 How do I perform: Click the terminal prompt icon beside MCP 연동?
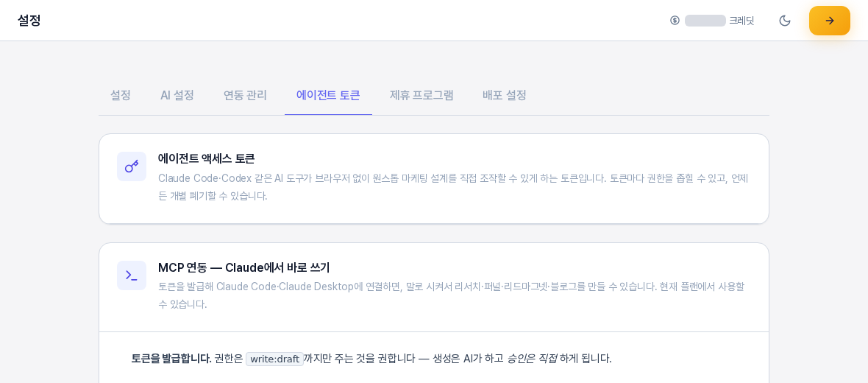click(132, 275)
